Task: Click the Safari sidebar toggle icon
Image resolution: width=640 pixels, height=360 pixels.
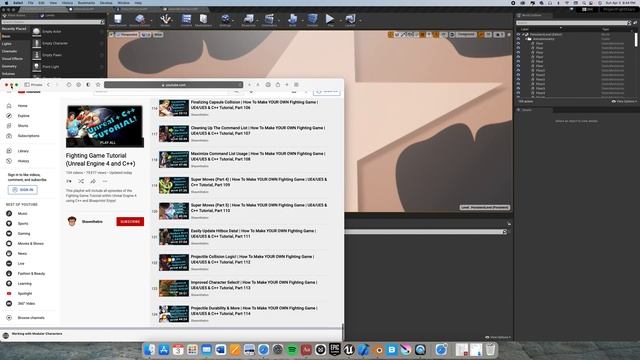Action: 27,85
